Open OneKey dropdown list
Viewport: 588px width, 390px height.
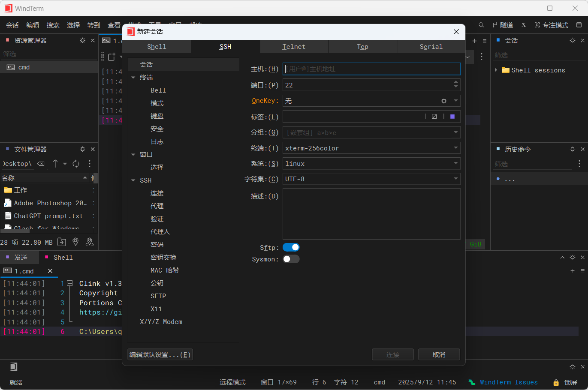click(x=455, y=101)
